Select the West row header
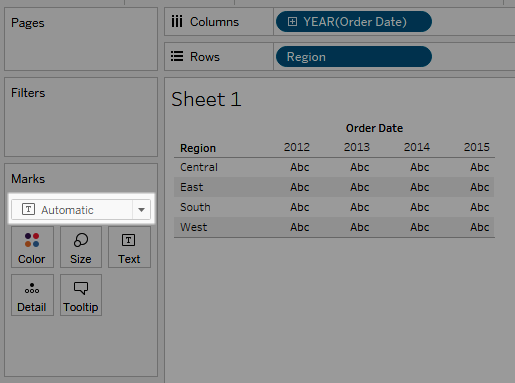The width and height of the screenshot is (515, 383). click(194, 227)
